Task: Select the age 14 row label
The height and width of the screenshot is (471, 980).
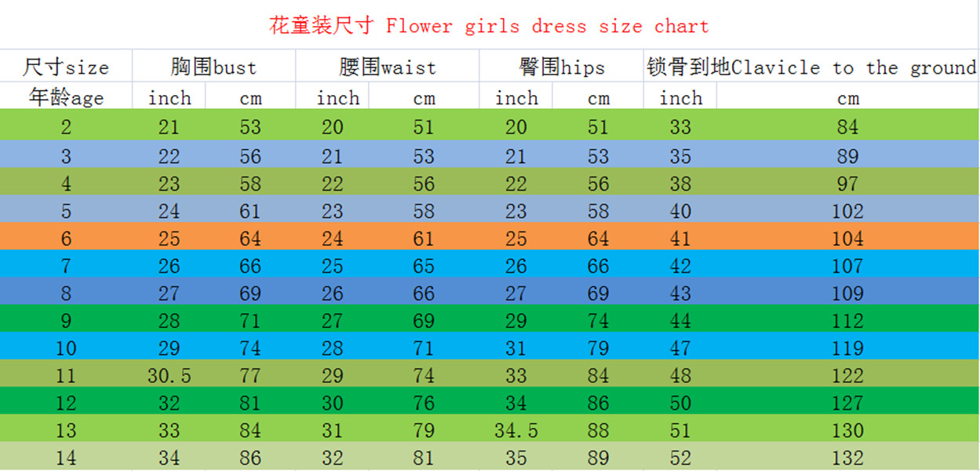Action: coord(66,458)
